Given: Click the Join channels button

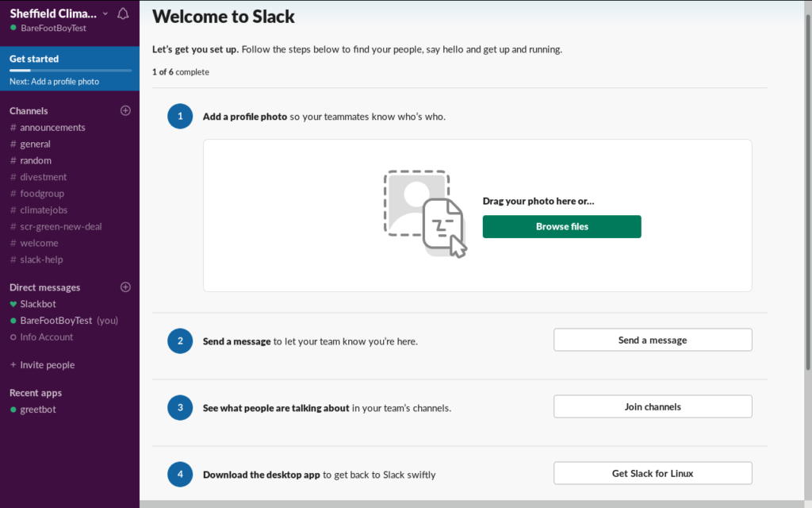Looking at the screenshot, I should 653,407.
